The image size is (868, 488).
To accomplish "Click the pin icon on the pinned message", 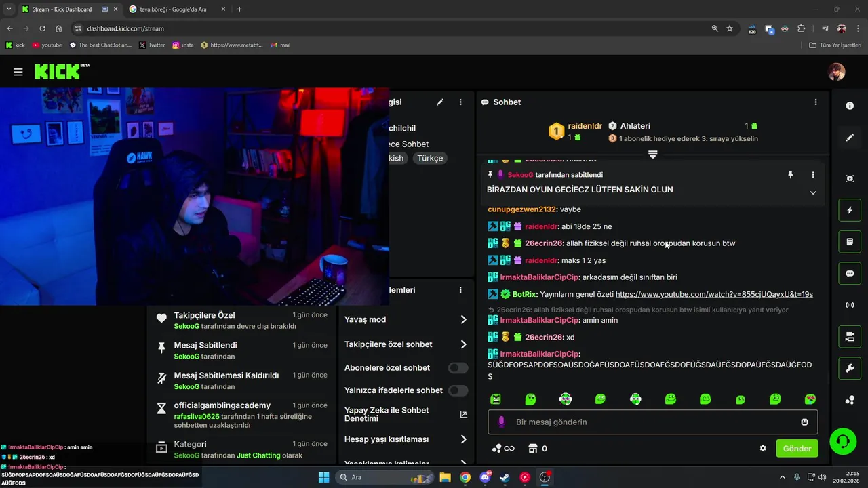I will 790,175.
